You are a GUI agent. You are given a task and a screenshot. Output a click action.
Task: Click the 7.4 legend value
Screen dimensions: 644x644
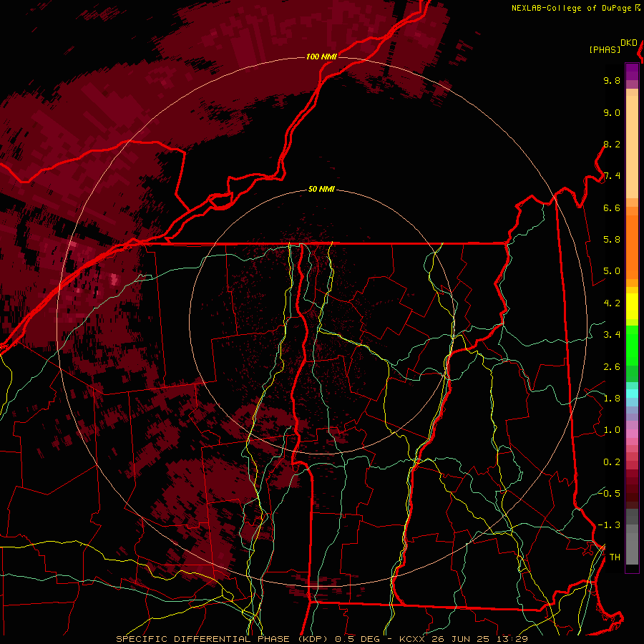[x=612, y=176]
